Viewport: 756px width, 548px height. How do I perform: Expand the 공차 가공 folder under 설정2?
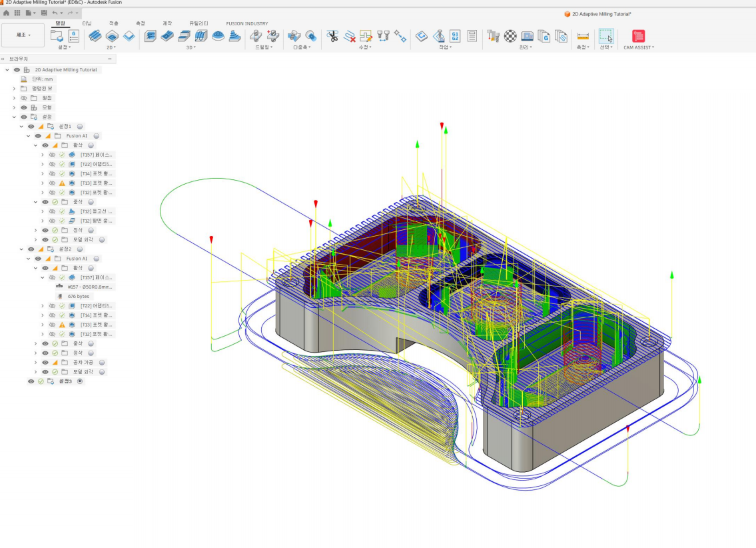pos(36,362)
